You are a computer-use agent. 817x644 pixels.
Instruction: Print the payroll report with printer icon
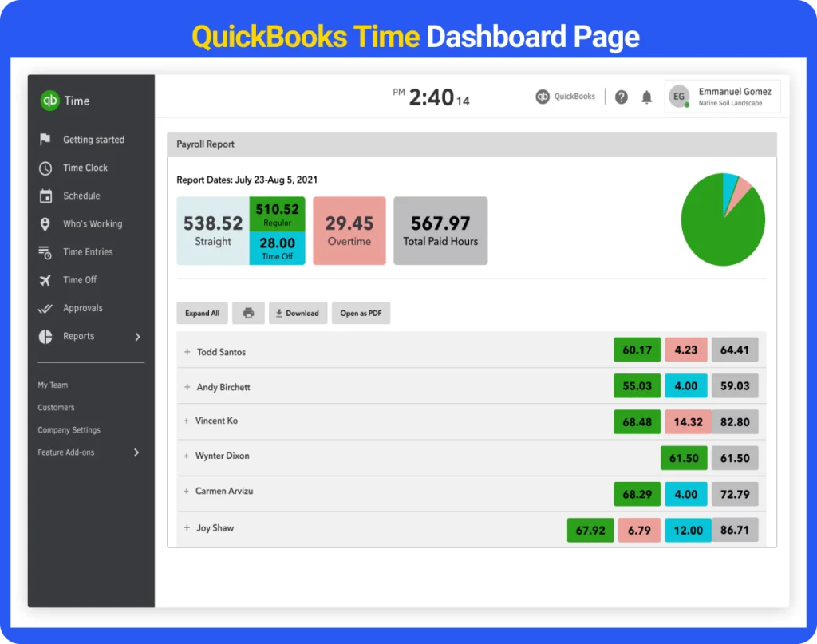tap(249, 313)
